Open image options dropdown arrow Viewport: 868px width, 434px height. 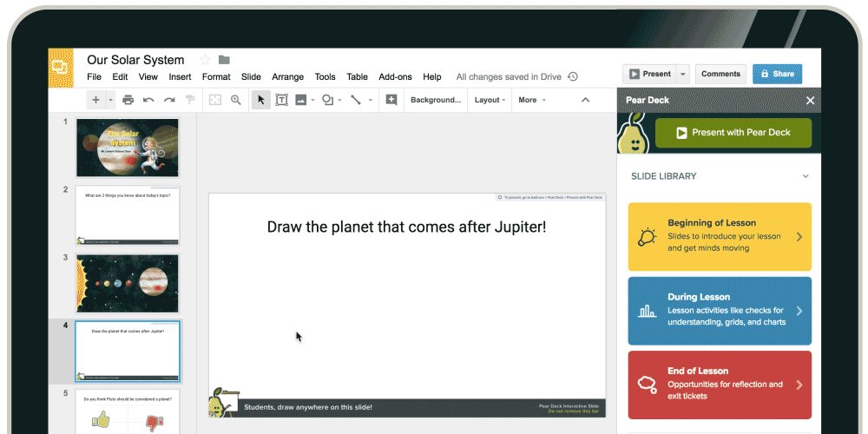pos(312,100)
